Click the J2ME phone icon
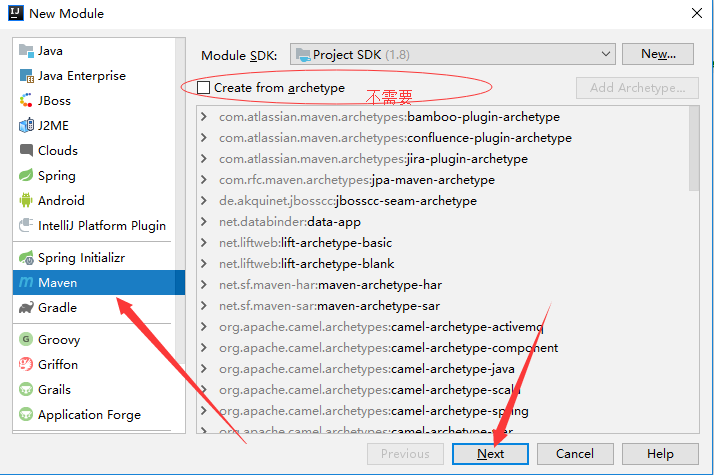 (26, 125)
